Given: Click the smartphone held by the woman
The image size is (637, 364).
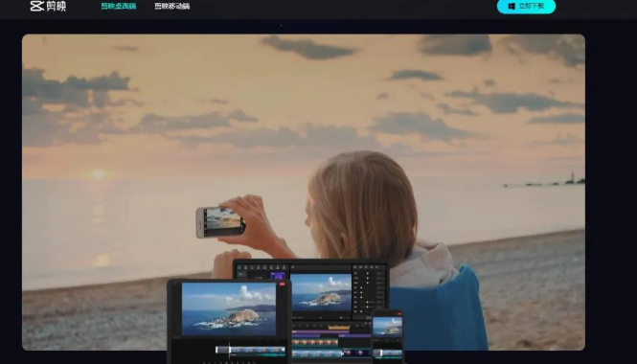Looking at the screenshot, I should pyautogui.click(x=220, y=222).
